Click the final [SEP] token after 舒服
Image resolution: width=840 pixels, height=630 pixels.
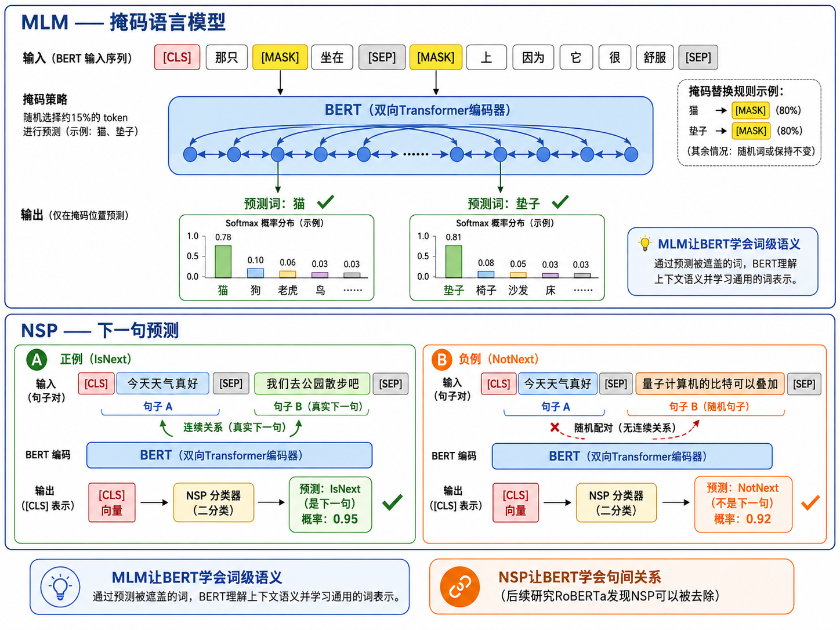(698, 57)
